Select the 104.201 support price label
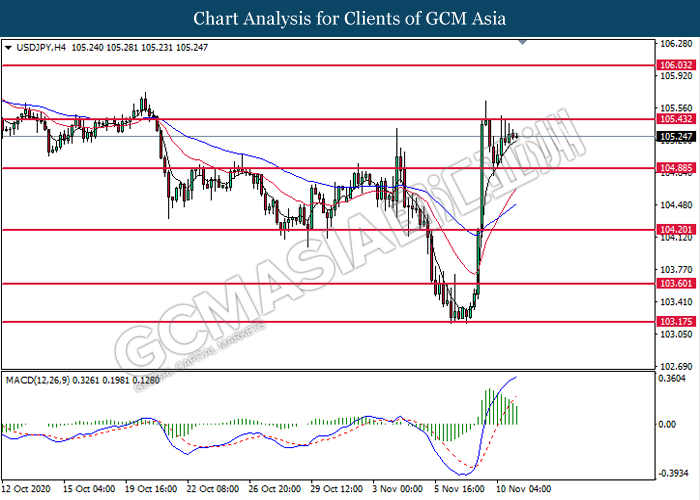The height and width of the screenshot is (500, 700). pos(676,229)
